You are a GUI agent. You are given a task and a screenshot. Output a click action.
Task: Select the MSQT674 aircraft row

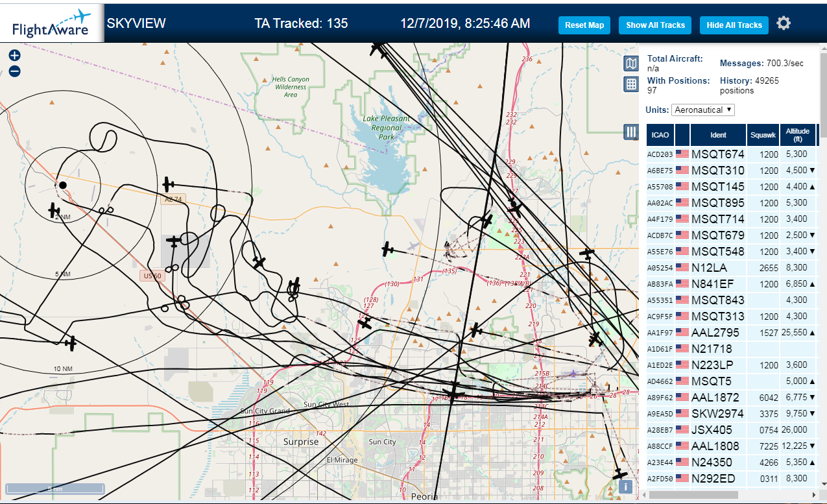click(732, 154)
